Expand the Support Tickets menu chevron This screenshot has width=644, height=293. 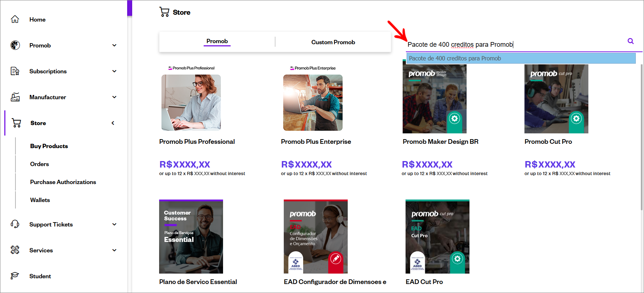pyautogui.click(x=114, y=224)
